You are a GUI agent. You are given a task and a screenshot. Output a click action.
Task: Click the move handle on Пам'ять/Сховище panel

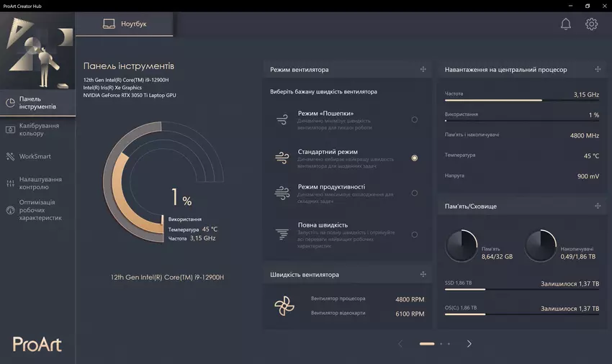tap(598, 206)
